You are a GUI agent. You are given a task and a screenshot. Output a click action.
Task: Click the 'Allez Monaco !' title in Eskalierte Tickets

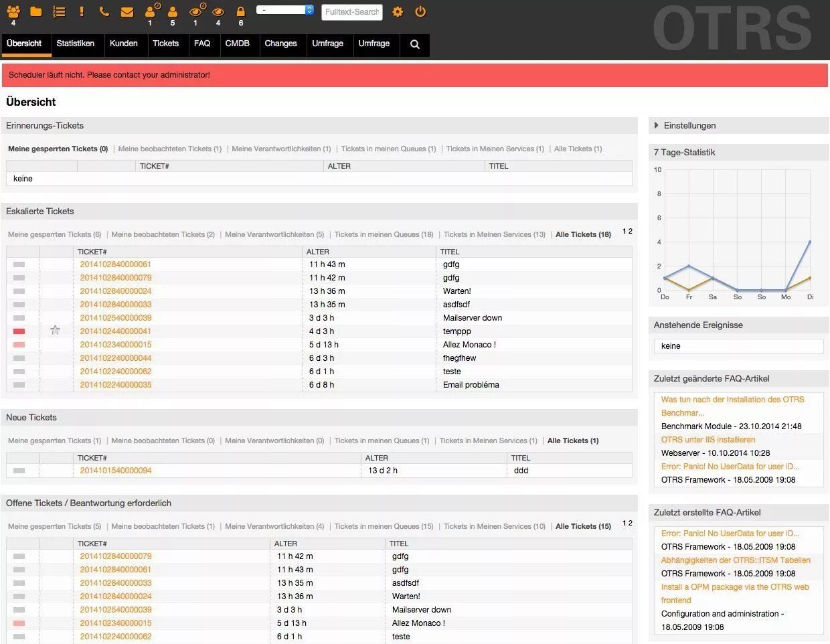tap(469, 345)
